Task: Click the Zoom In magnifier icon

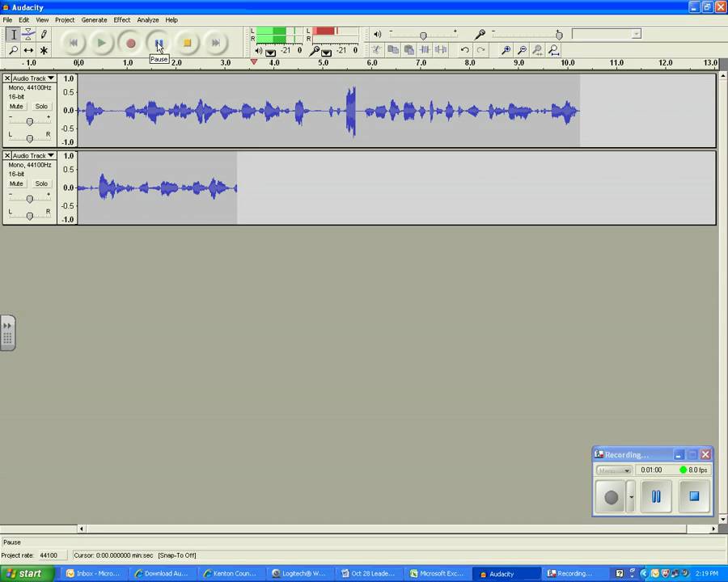Action: tap(506, 49)
